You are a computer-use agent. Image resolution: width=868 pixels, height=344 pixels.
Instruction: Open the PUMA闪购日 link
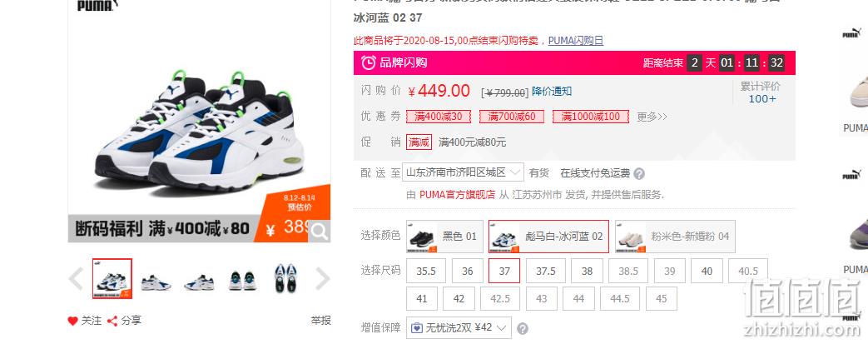tap(576, 41)
